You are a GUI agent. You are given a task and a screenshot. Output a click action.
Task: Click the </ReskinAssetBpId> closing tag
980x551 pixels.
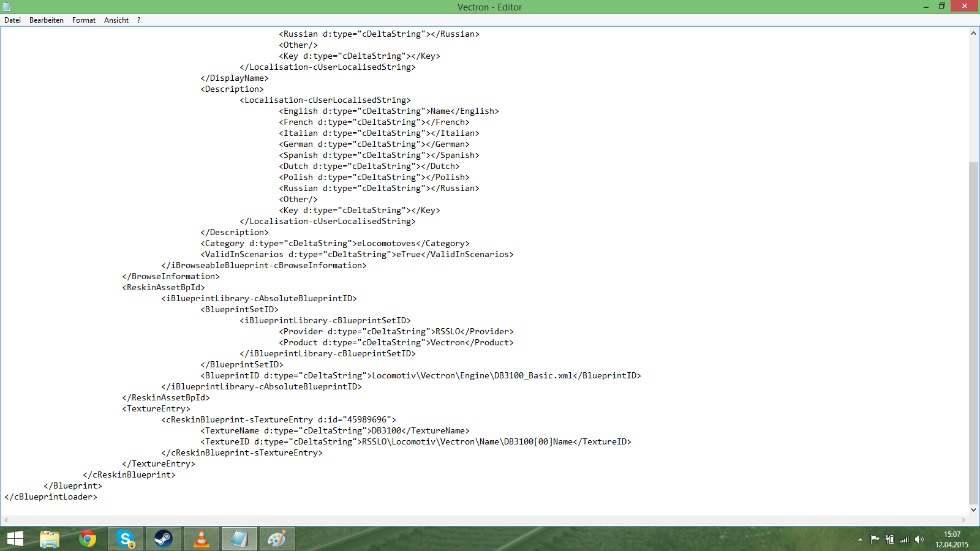point(166,398)
